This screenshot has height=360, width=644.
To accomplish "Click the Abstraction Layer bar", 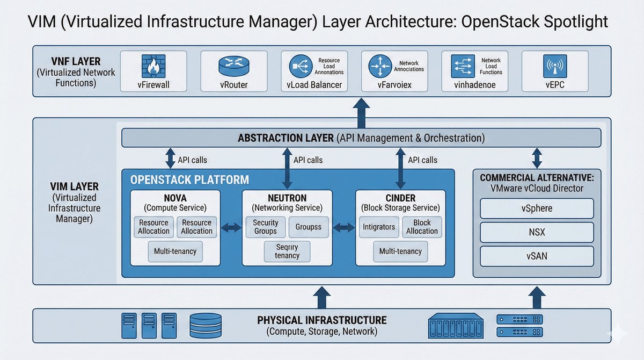I will coord(361,138).
